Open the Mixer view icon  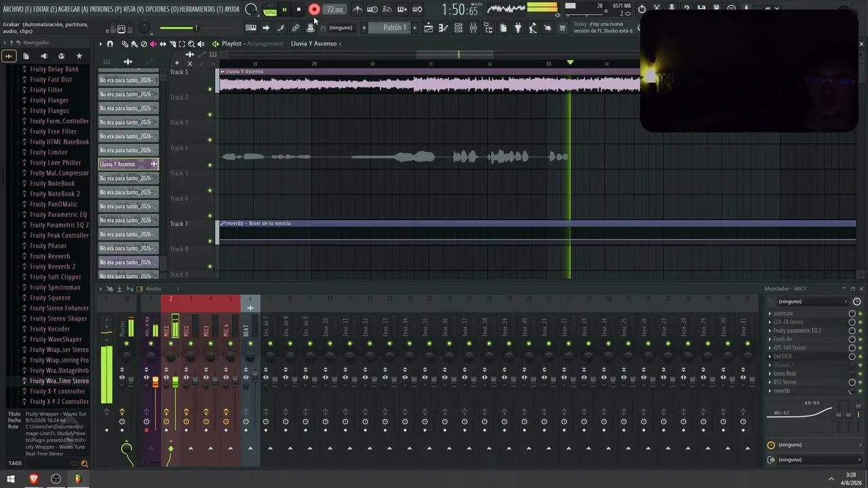473,28
